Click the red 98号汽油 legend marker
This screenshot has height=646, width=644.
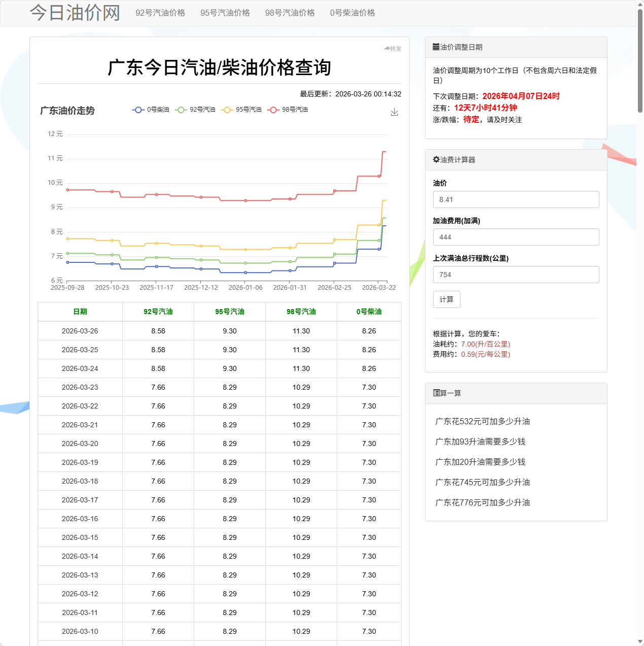click(273, 109)
